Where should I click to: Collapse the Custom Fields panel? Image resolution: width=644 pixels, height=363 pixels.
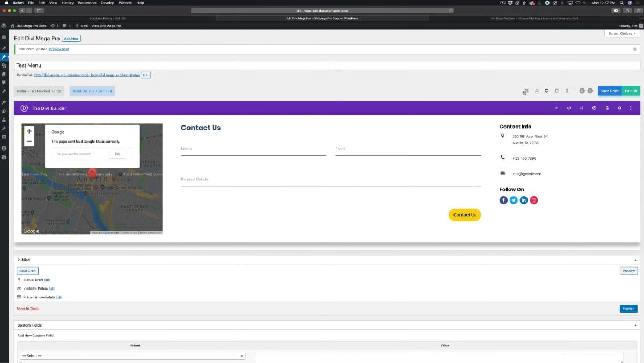pyautogui.click(x=635, y=325)
